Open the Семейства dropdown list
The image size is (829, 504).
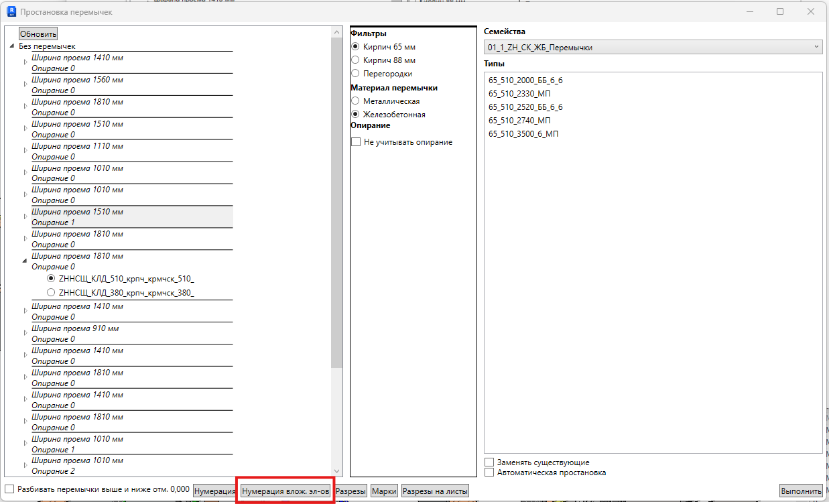653,47
